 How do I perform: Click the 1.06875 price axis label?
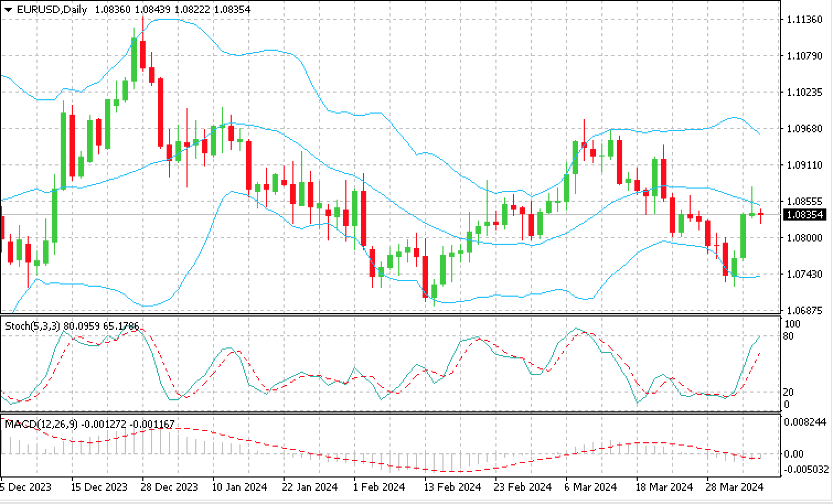coord(803,310)
